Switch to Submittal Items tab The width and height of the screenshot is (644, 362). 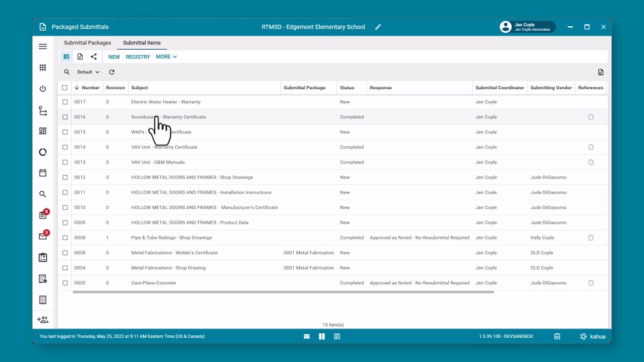click(142, 43)
